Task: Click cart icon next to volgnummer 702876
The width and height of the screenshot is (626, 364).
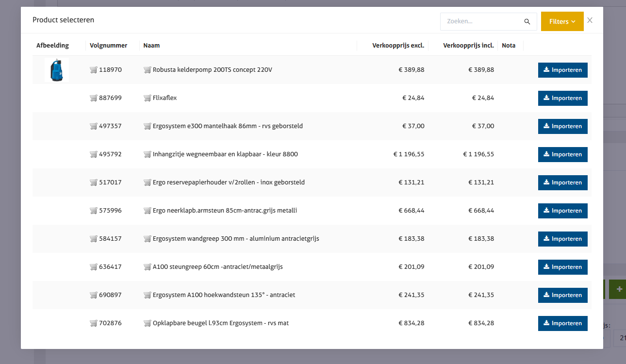Action: click(94, 323)
